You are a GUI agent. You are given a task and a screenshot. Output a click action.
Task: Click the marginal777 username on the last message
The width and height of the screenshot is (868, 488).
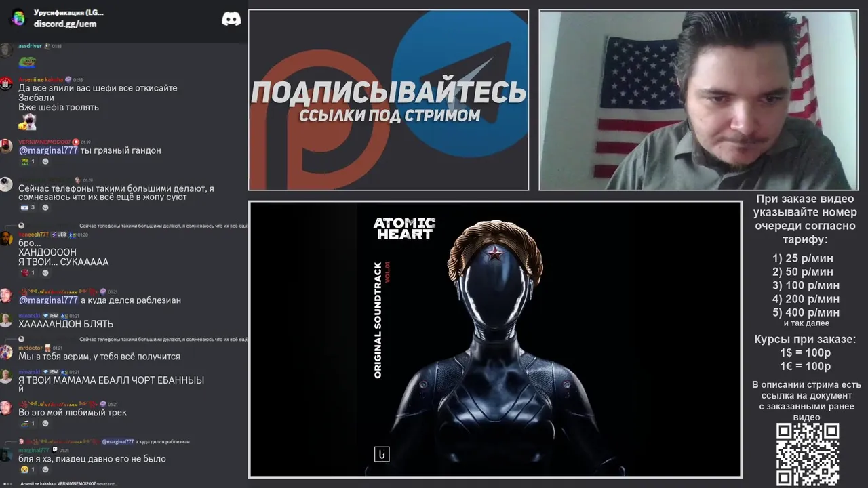[x=34, y=450]
